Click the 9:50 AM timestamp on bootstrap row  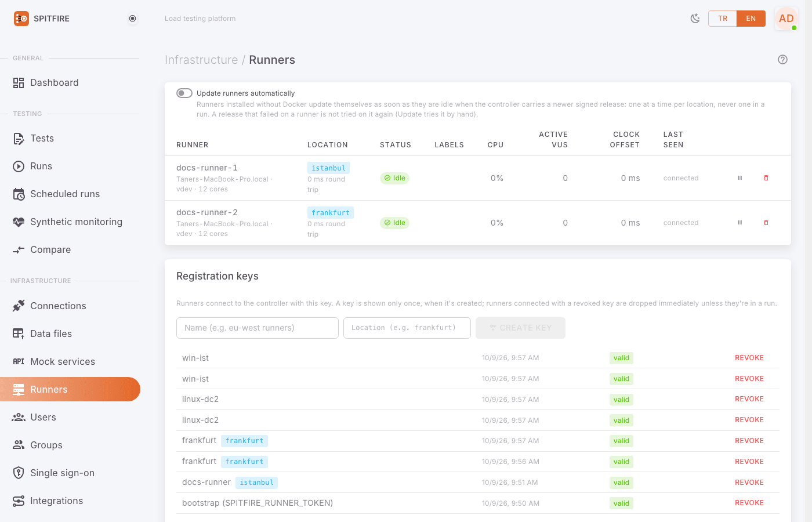tap(510, 503)
